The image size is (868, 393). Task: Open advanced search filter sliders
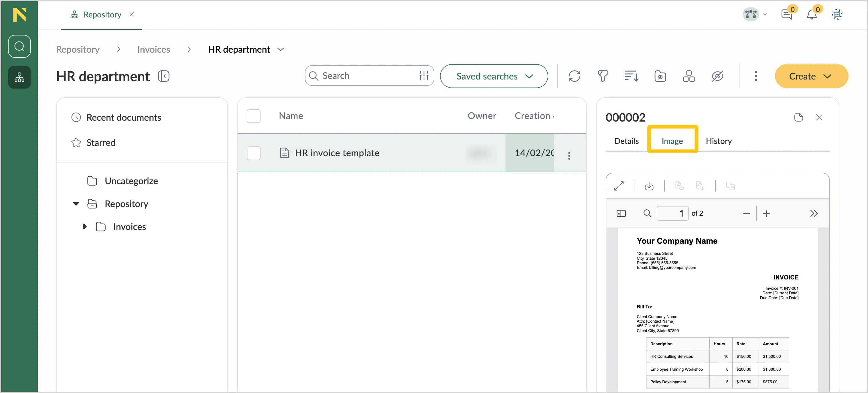[424, 76]
